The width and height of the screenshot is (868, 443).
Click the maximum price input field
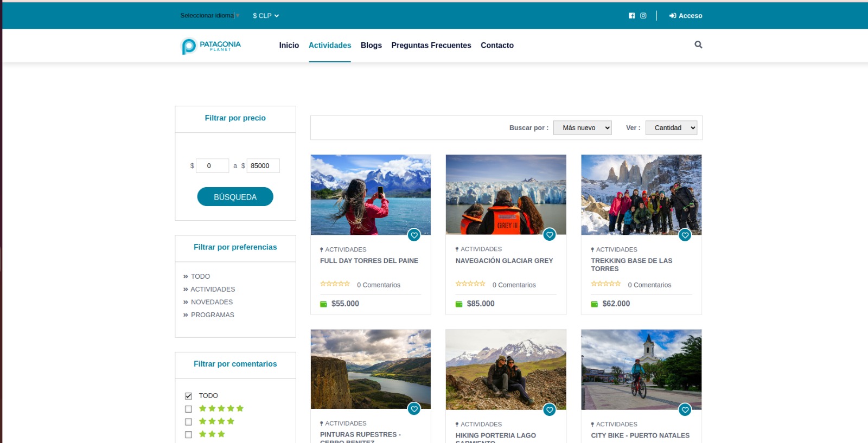263,166
